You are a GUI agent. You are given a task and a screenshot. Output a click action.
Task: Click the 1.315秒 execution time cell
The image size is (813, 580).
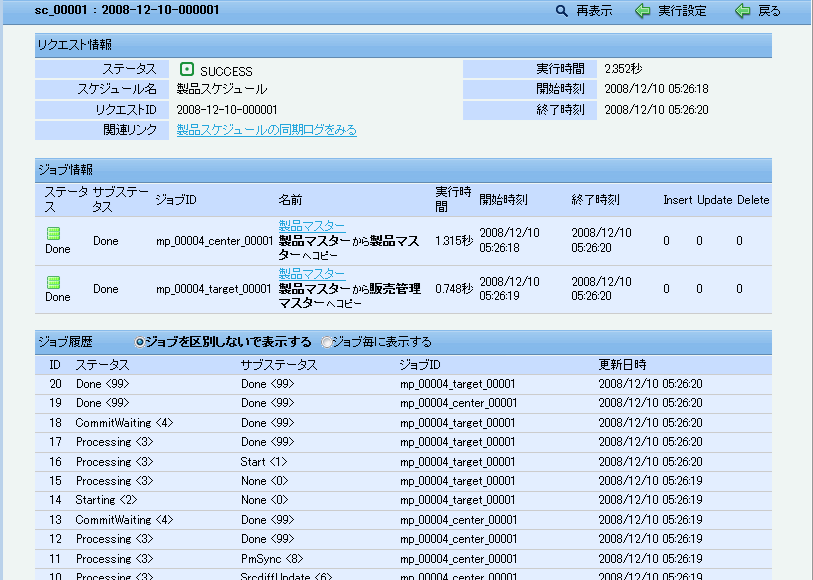pyautogui.click(x=454, y=241)
